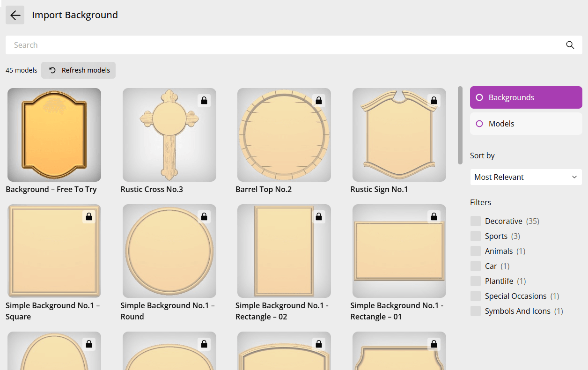
Task: Click the lock icon on Barrel Top No.2
Action: pyautogui.click(x=319, y=100)
